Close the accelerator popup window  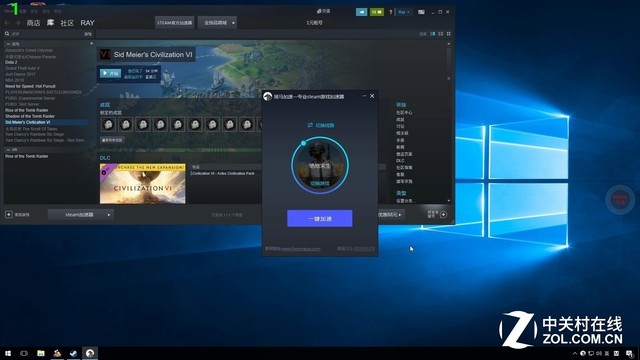pyautogui.click(x=372, y=96)
